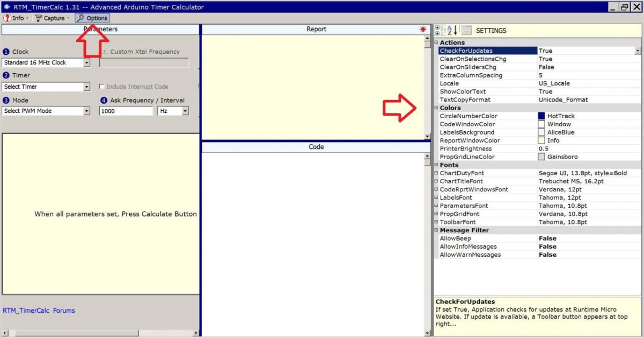
Task: Click the Property Pages icon
Action: [x=466, y=31]
